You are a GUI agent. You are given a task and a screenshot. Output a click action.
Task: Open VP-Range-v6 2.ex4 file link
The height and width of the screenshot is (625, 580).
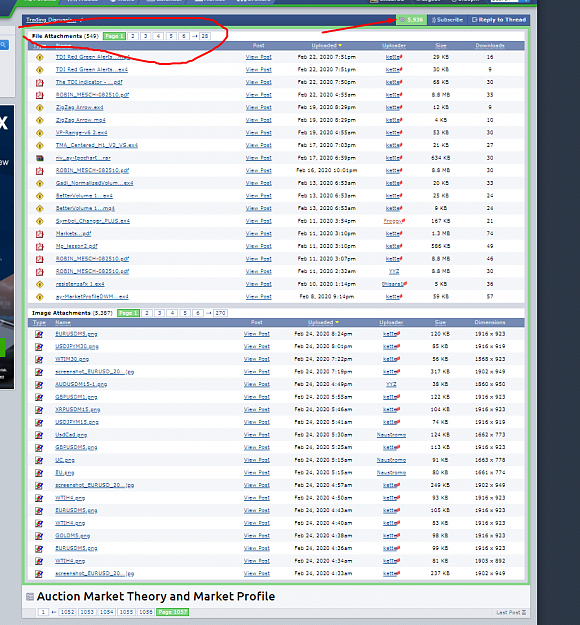pos(81,132)
